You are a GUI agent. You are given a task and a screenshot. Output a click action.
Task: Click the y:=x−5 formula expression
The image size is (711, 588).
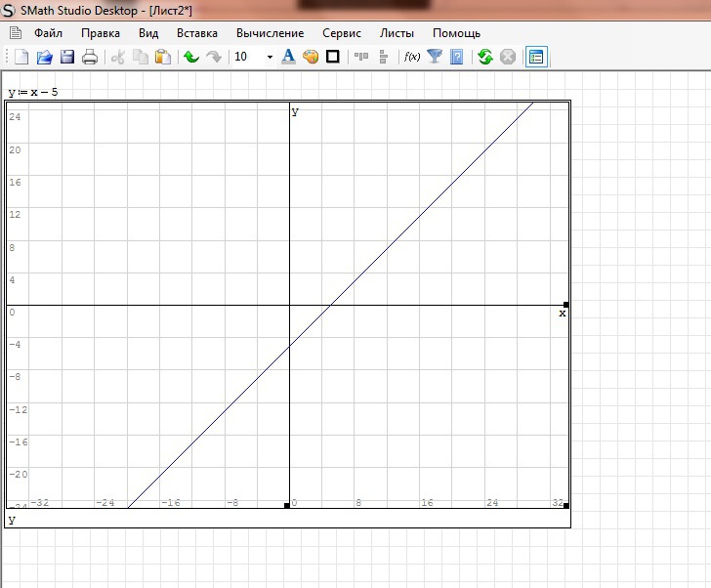[33, 93]
